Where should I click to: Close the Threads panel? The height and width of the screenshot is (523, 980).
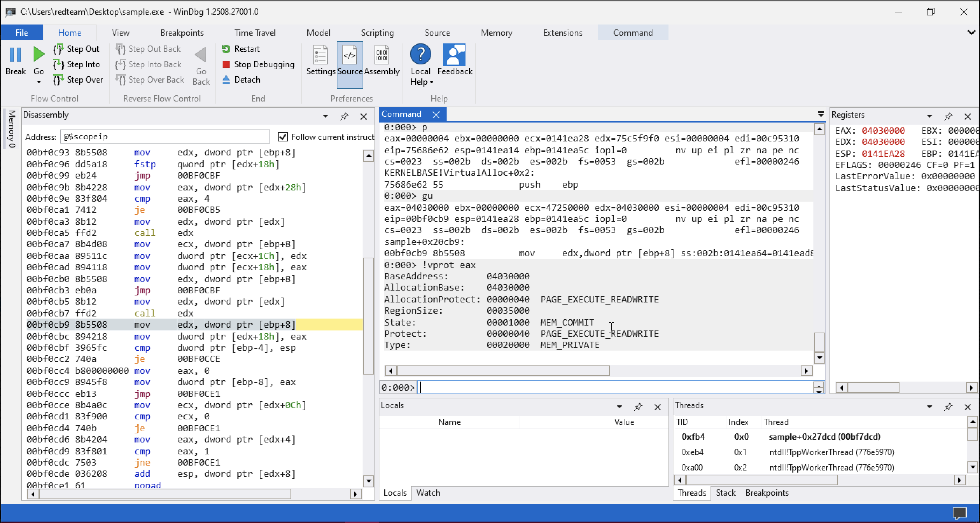coord(968,407)
